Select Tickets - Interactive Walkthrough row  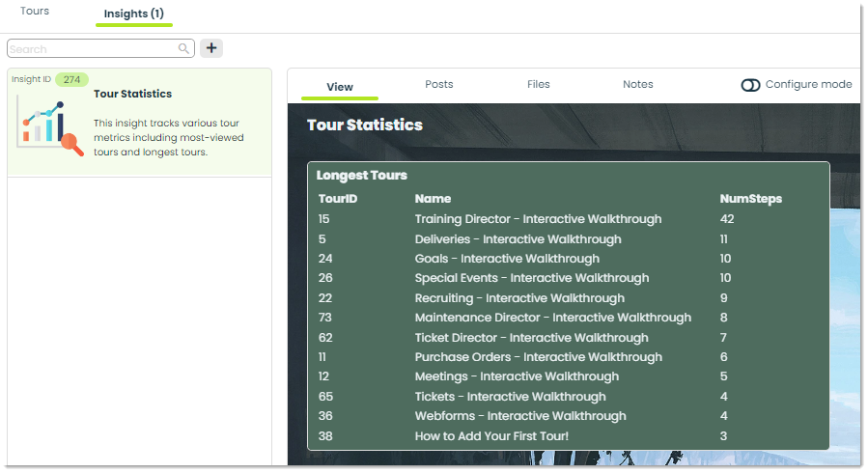(x=568, y=397)
